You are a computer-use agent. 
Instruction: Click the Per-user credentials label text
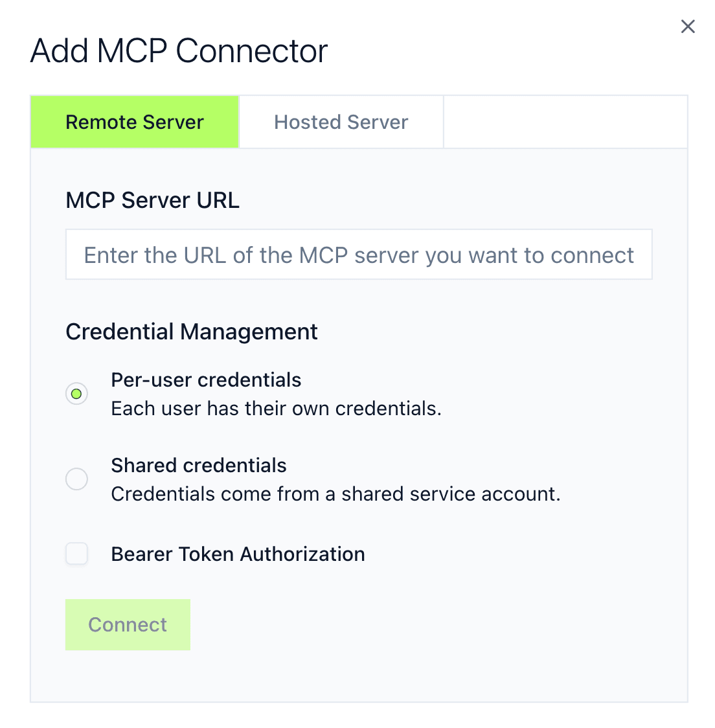pyautogui.click(x=206, y=380)
